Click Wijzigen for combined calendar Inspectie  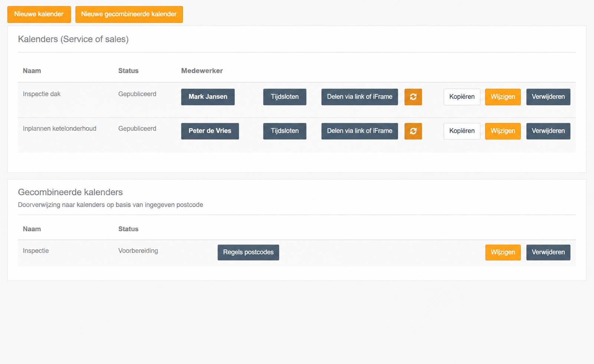pyautogui.click(x=503, y=252)
